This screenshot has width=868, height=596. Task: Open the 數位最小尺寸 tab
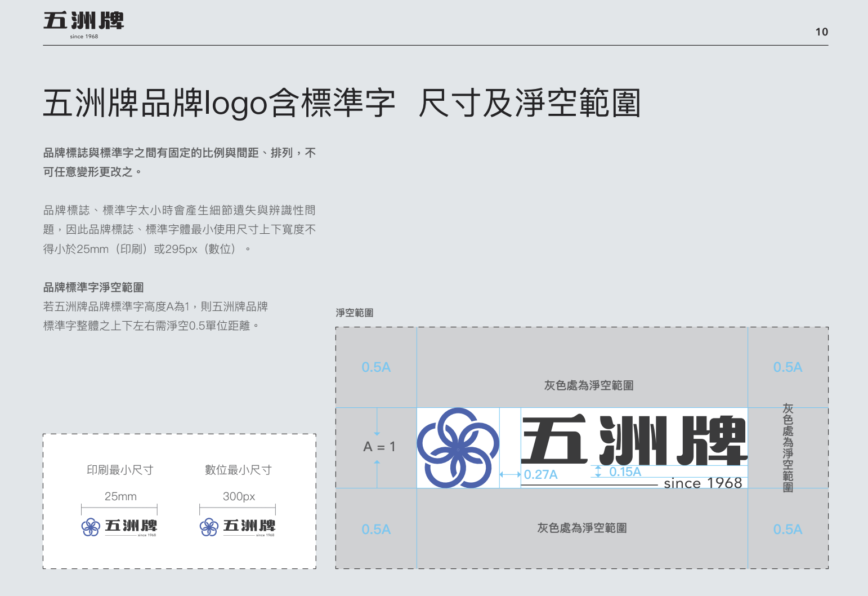tap(237, 469)
